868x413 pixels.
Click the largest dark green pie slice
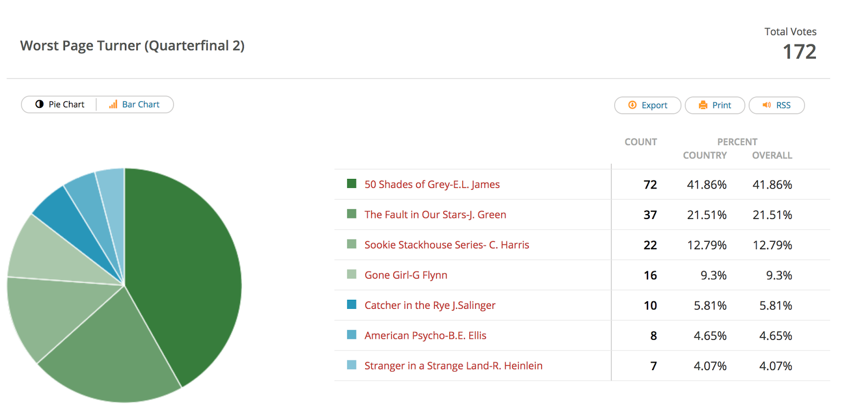click(x=190, y=271)
